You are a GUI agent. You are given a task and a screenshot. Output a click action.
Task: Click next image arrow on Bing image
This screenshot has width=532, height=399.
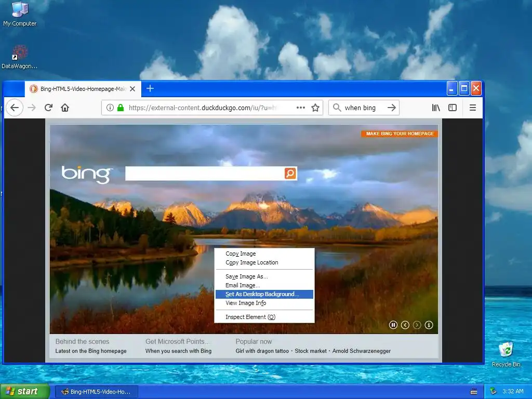point(417,325)
